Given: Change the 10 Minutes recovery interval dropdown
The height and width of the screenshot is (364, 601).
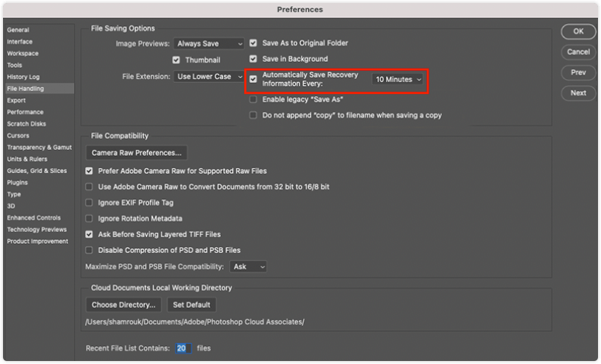Looking at the screenshot, I should coord(398,79).
